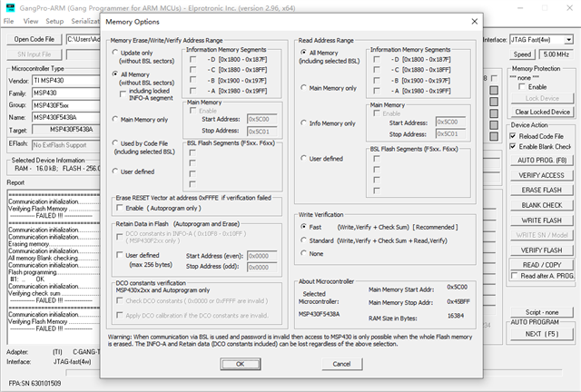Select read Main Memory only option
Image resolution: width=581 pixels, height=392 pixels.
[303, 88]
